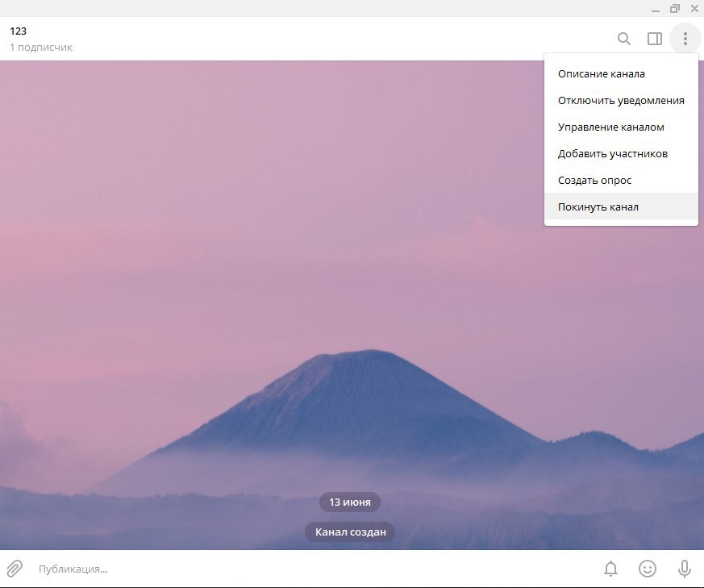704x588 pixels.
Task: Open 'Управление каналом' menu item
Action: [621, 127]
